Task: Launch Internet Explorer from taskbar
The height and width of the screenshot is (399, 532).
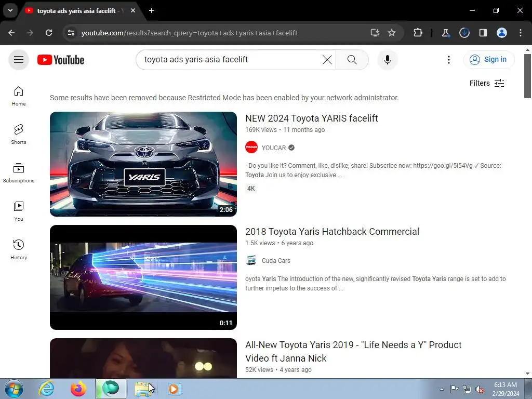Action: 46,389
